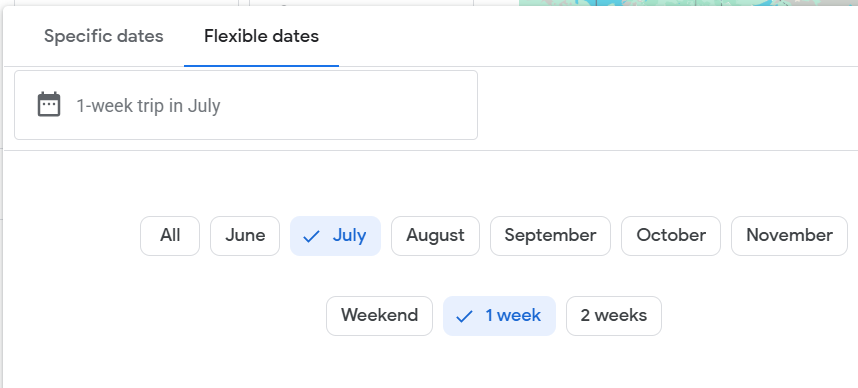Open the '1-week trip in July' date field
Screen dimensions: 858x388
(x=246, y=105)
